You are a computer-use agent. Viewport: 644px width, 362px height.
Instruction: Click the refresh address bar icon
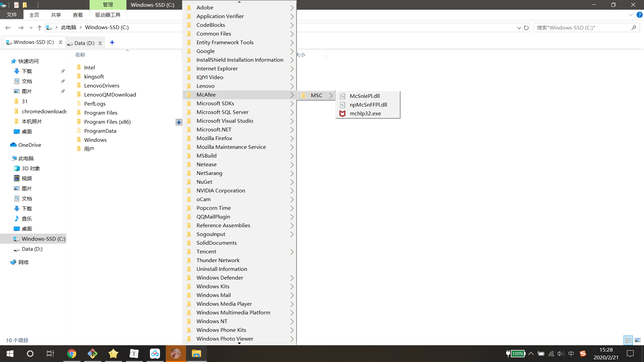(526, 28)
